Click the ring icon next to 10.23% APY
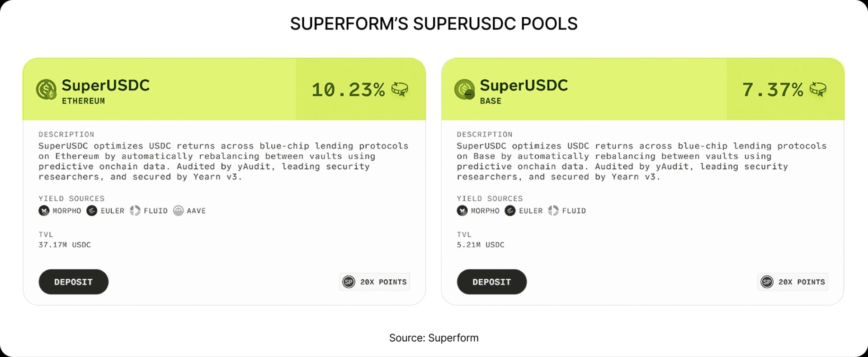Image resolution: width=868 pixels, height=357 pixels. pos(400,90)
